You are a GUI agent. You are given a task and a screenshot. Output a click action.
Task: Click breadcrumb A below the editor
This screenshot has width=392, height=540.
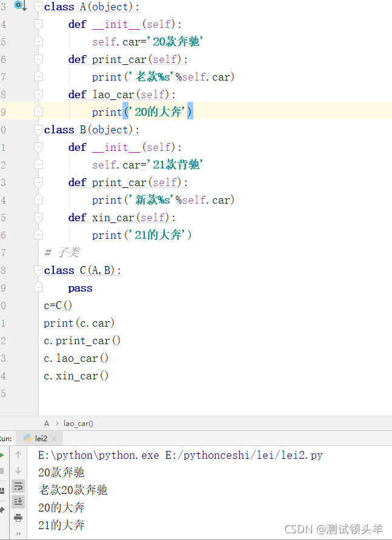click(x=47, y=424)
